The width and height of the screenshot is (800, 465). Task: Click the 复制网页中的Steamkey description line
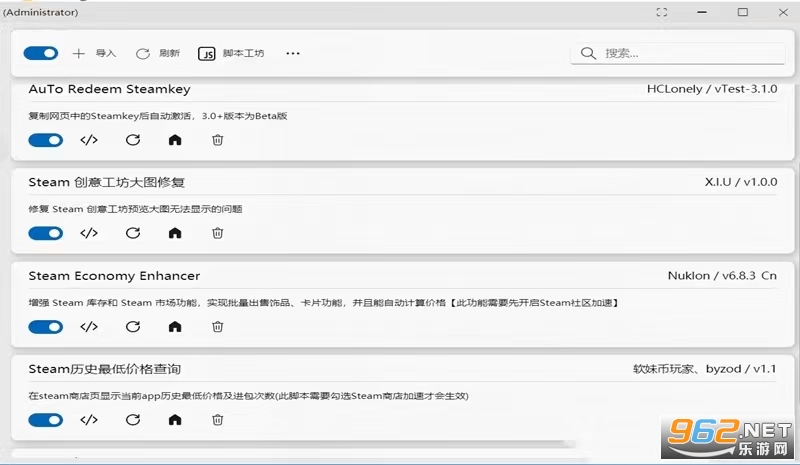(158, 116)
